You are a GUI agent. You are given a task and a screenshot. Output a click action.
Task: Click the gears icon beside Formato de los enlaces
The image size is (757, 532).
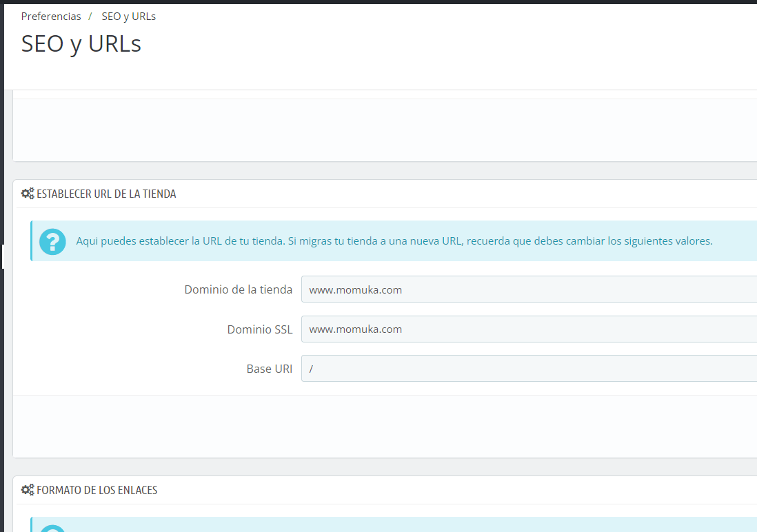pyautogui.click(x=28, y=490)
